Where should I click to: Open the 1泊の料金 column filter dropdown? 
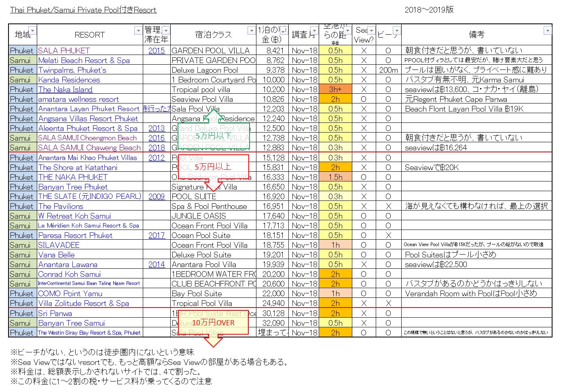point(284,30)
